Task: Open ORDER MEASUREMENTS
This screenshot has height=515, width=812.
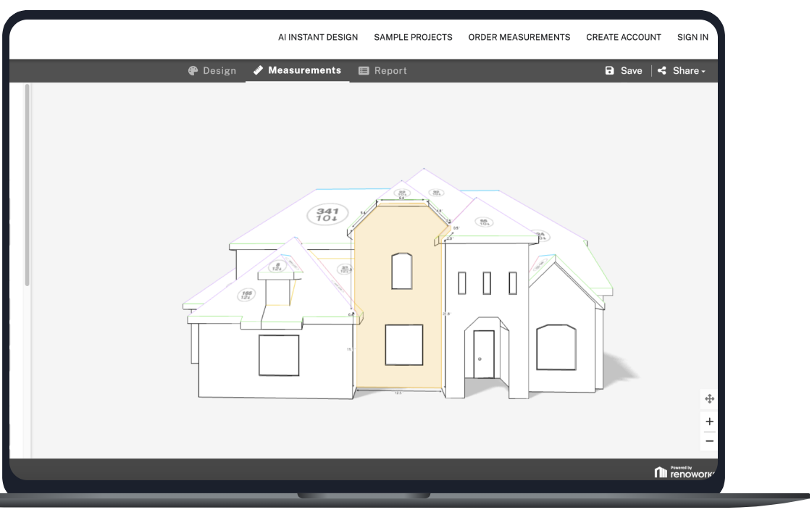Action: pos(519,37)
